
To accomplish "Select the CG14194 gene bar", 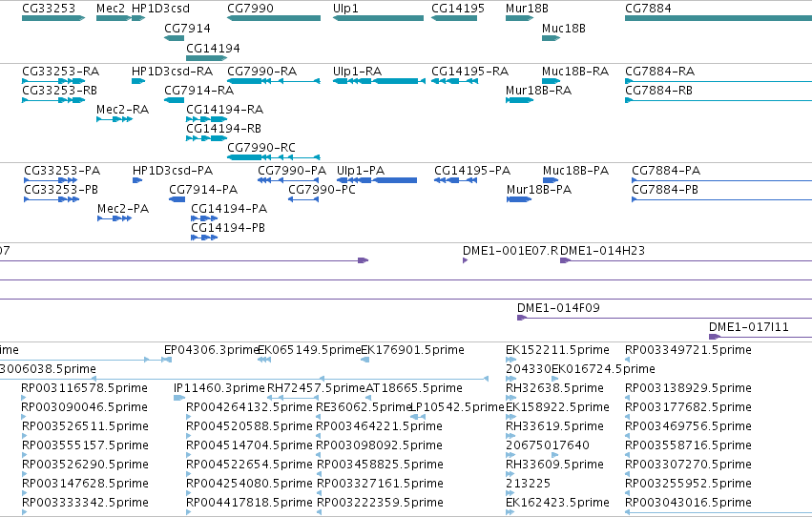I will (x=207, y=58).
